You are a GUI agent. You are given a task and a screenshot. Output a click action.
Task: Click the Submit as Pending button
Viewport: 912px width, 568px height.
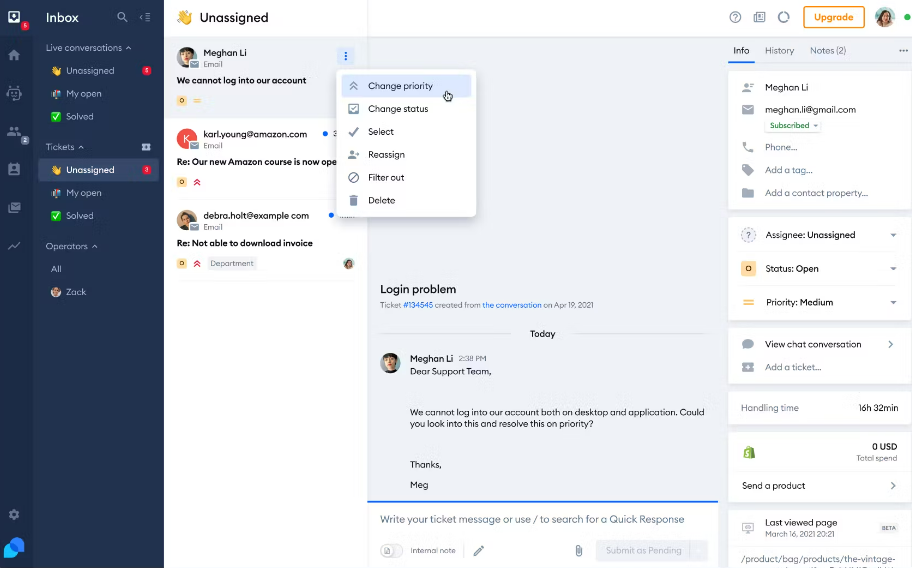click(x=643, y=550)
